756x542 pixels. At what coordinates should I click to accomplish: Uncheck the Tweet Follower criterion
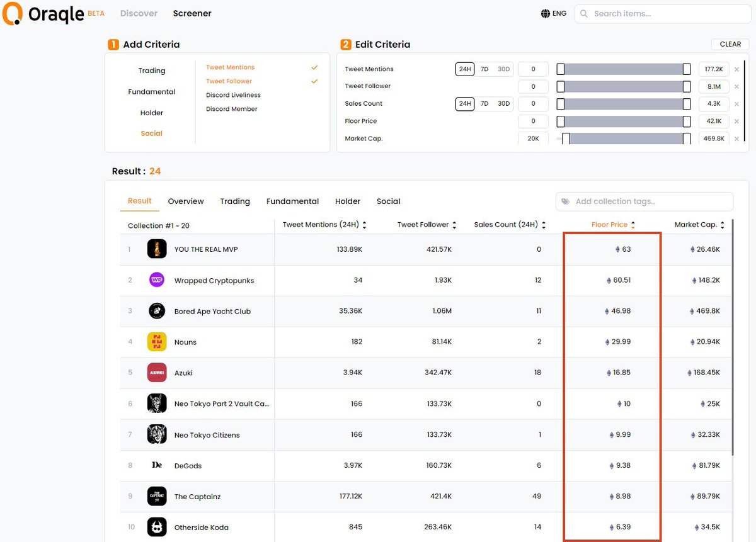pos(314,81)
